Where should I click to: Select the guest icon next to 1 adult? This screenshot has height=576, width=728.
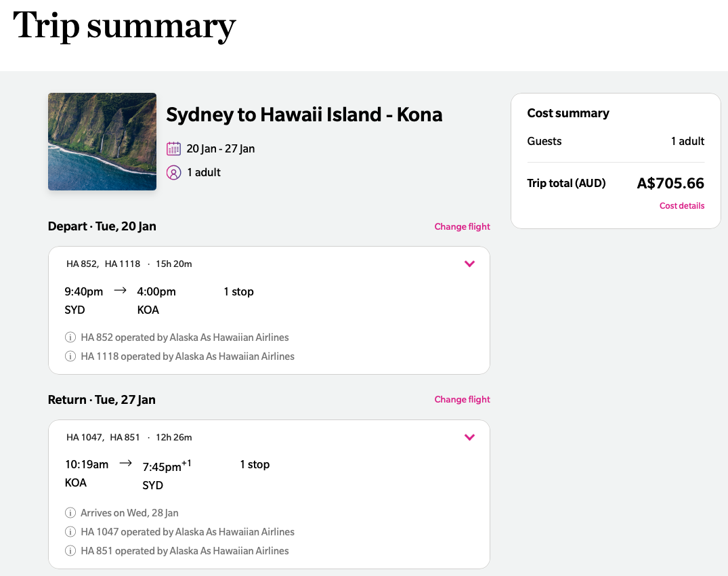click(x=173, y=172)
